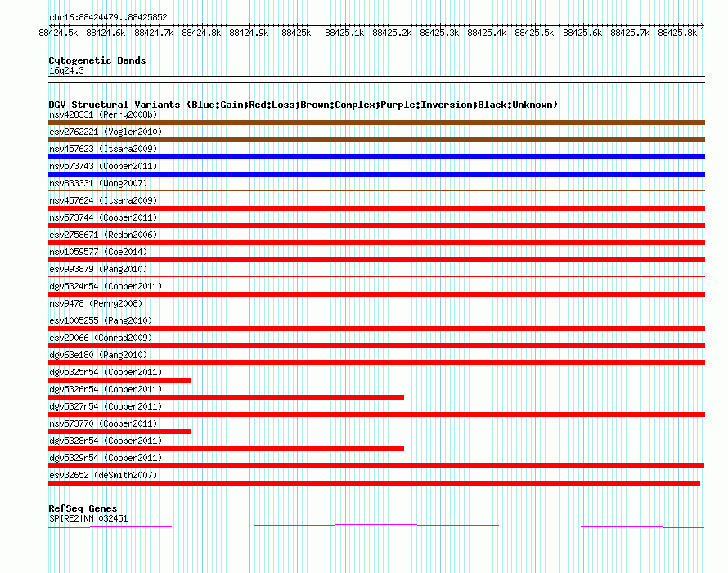Click the medium red bar of dgv5328n54
The height and width of the screenshot is (573, 728).
point(226,449)
